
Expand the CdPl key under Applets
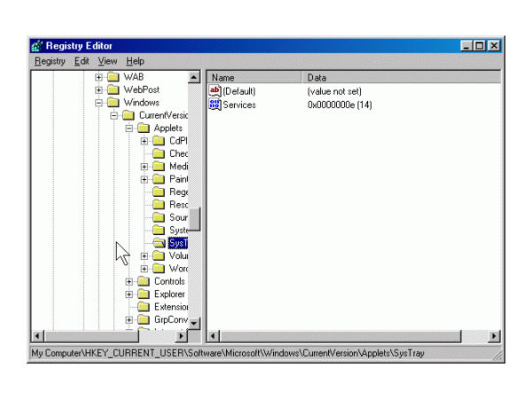click(x=145, y=141)
